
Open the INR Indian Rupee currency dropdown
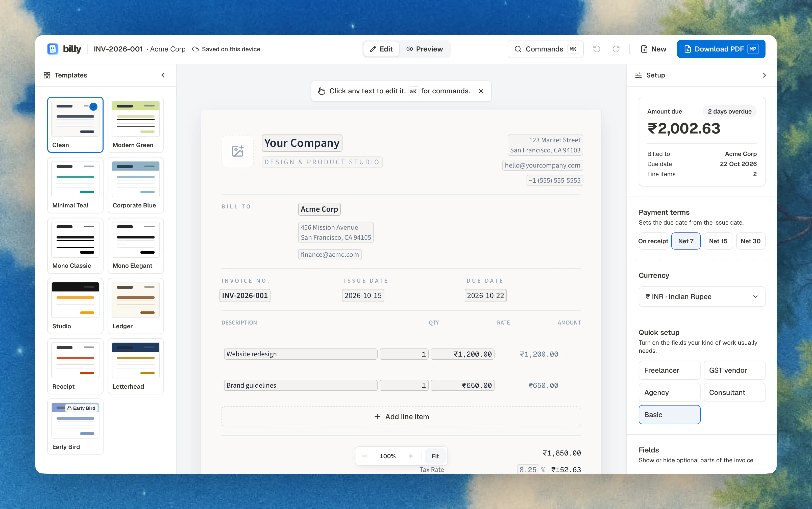point(701,296)
